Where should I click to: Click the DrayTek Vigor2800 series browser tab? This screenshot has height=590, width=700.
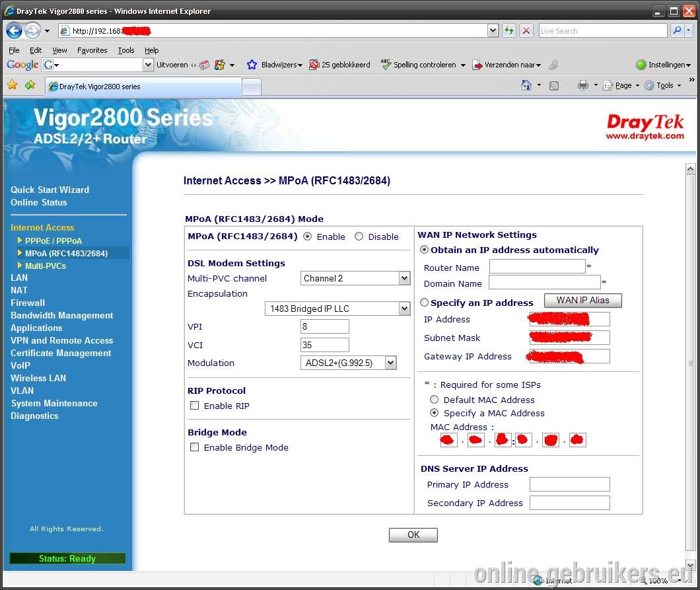144,86
